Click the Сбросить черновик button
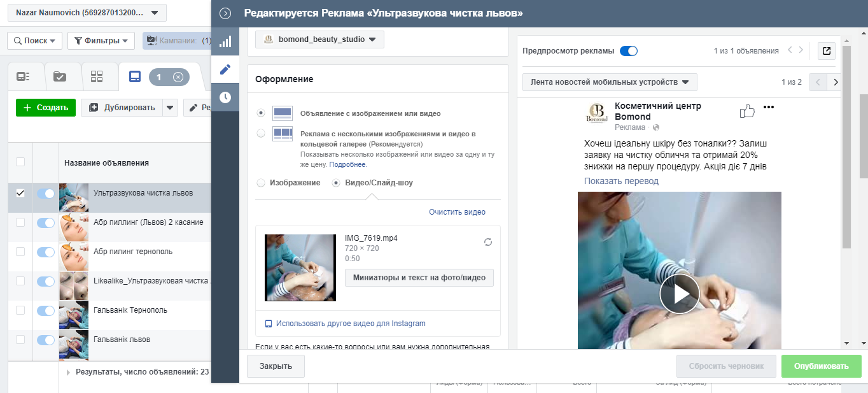The image size is (868, 393). [x=727, y=366]
